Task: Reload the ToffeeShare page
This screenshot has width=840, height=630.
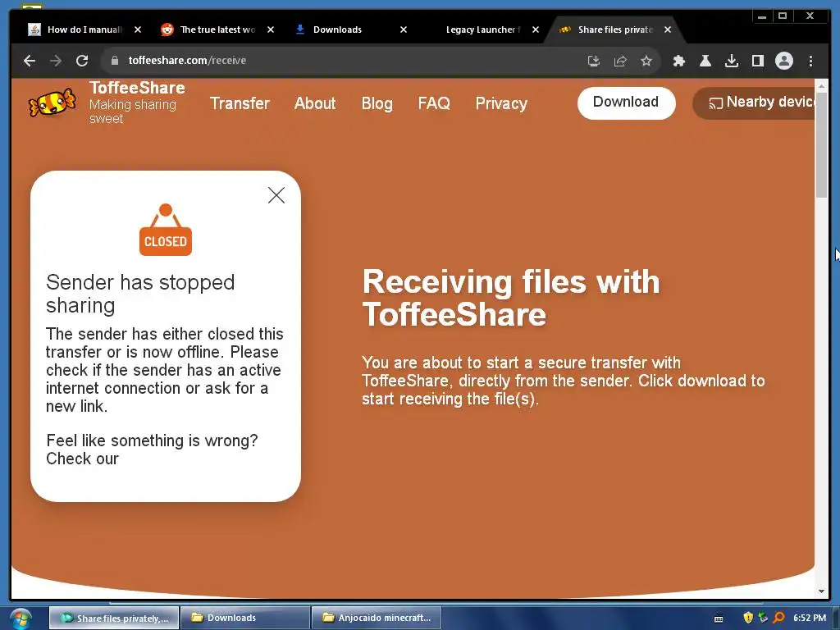Action: [x=82, y=61]
